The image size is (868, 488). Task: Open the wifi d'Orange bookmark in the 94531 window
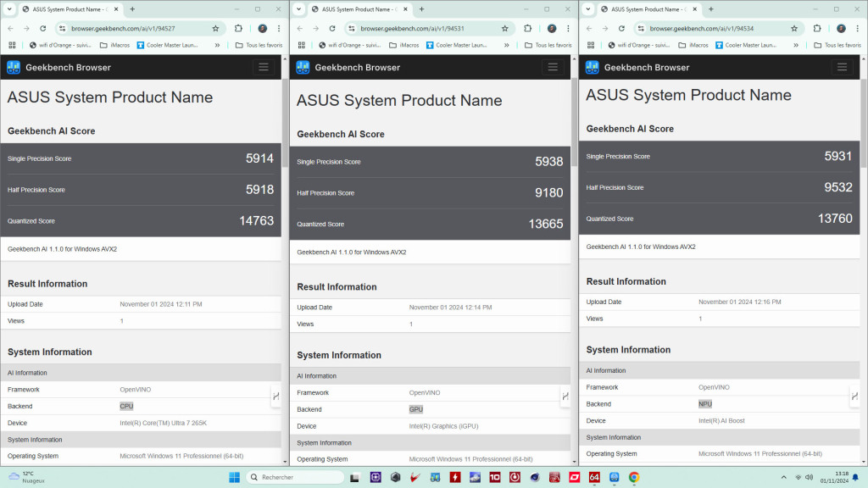(349, 46)
